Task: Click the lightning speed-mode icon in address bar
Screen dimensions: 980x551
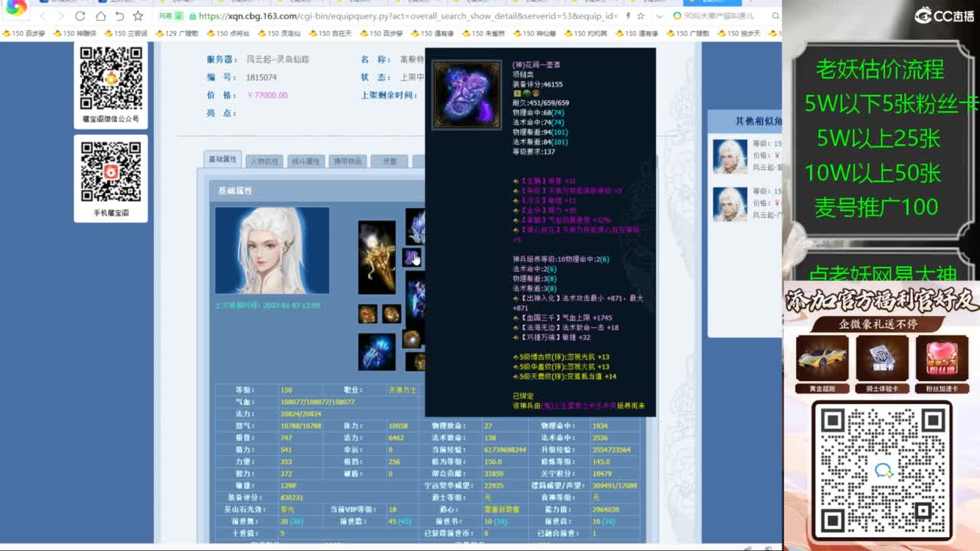Action: point(629,16)
